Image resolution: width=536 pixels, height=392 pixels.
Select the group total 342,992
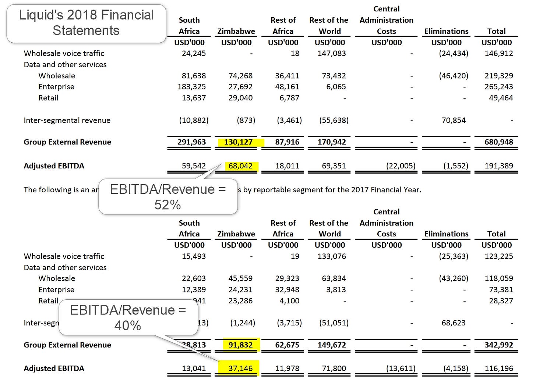click(x=499, y=345)
